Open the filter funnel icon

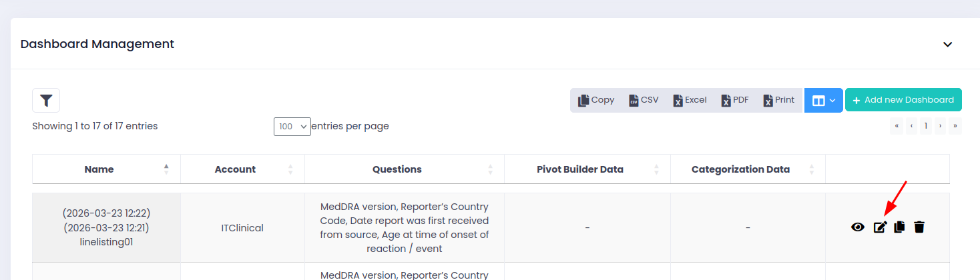click(46, 101)
